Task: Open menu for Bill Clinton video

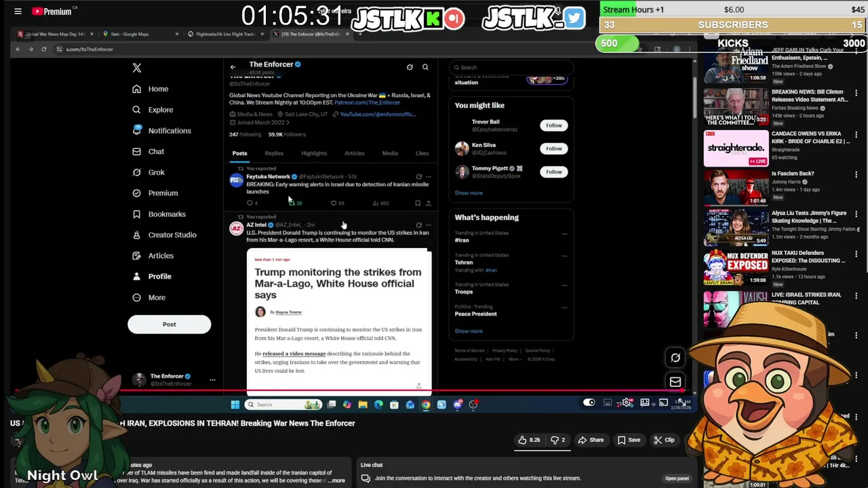Action: tap(856, 93)
